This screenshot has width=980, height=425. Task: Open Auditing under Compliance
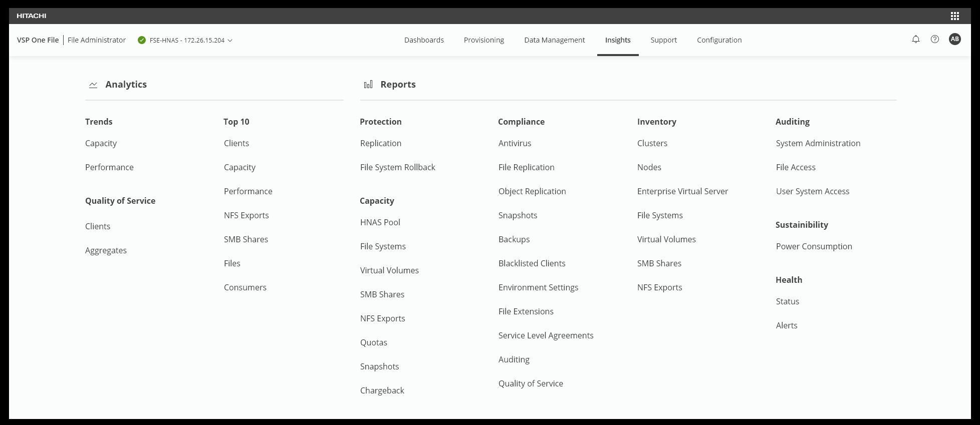(x=514, y=359)
